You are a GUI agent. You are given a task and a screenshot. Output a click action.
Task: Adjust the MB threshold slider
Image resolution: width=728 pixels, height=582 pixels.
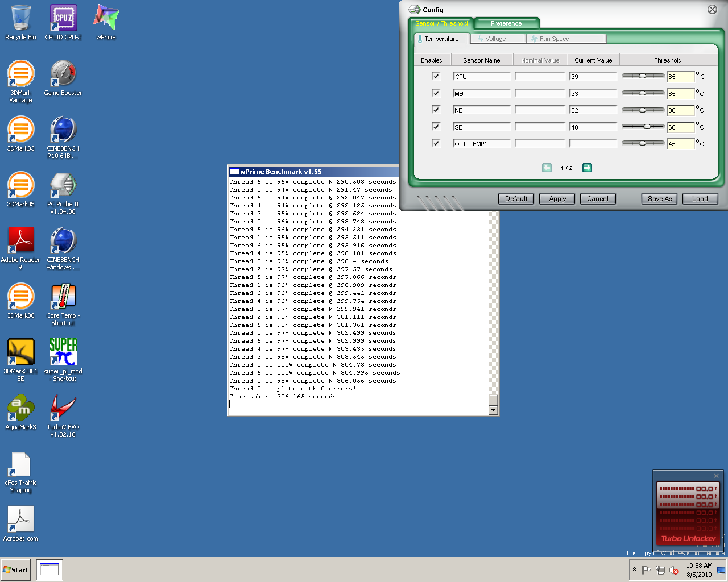click(x=643, y=93)
